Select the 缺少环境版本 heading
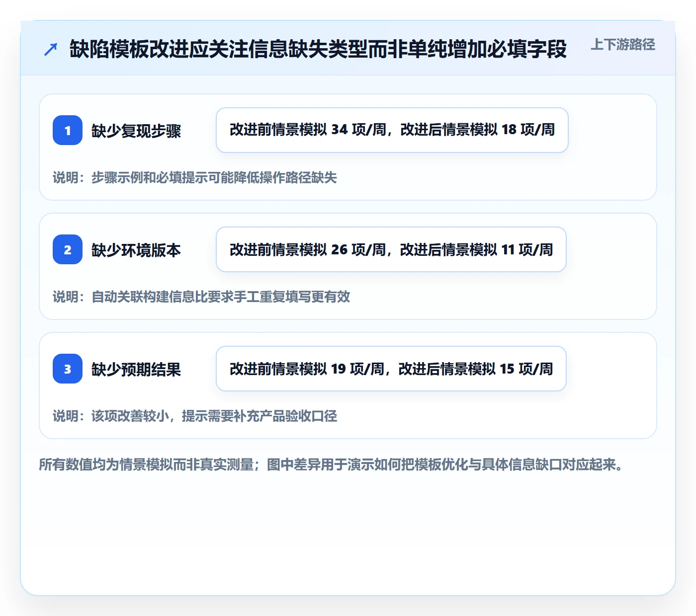 tap(136, 250)
